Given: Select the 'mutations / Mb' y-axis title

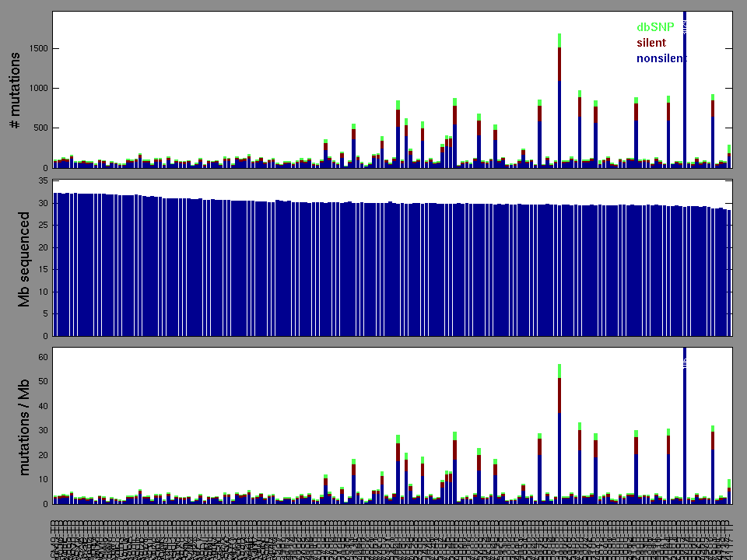Looking at the screenshot, I should pyautogui.click(x=24, y=426).
